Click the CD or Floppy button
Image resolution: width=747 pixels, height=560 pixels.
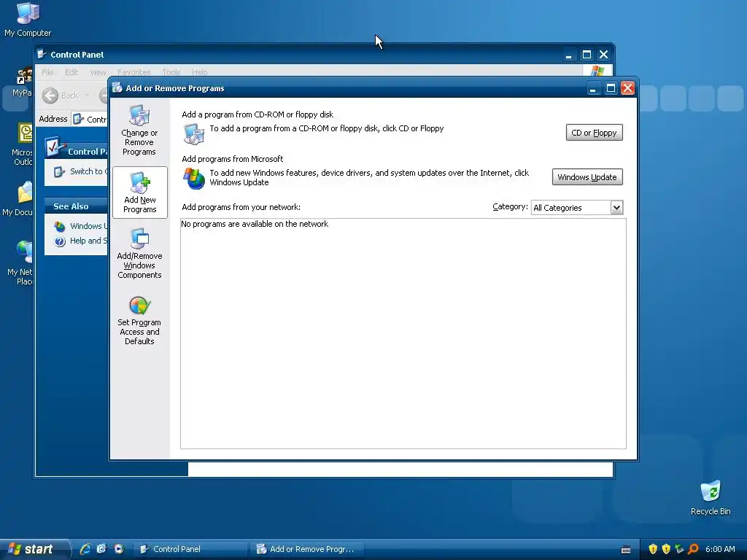[x=594, y=133]
